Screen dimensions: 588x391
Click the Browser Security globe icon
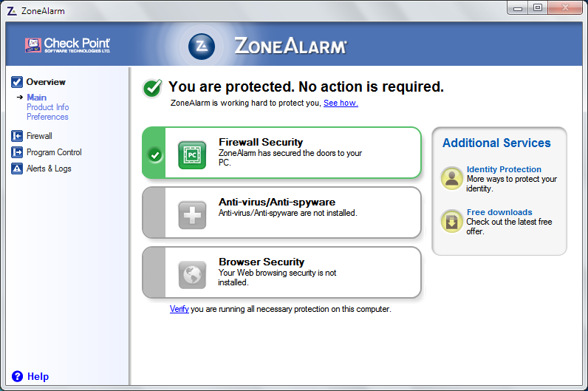[192, 275]
